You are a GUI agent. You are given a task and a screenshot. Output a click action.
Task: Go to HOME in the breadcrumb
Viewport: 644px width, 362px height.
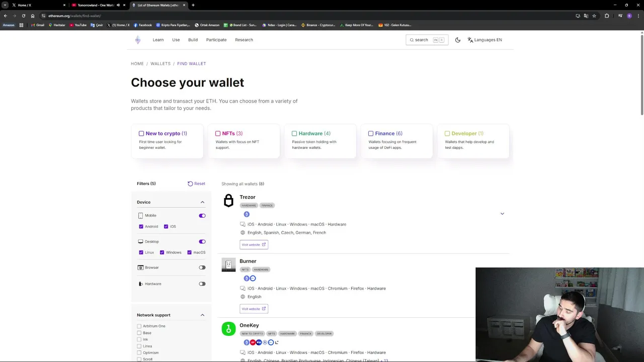tap(137, 64)
